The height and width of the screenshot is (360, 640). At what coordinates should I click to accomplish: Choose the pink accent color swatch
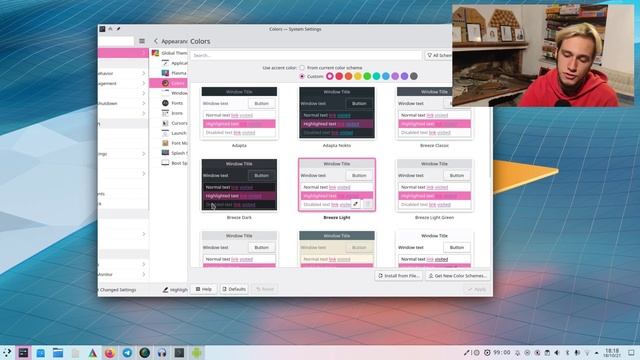pos(330,76)
